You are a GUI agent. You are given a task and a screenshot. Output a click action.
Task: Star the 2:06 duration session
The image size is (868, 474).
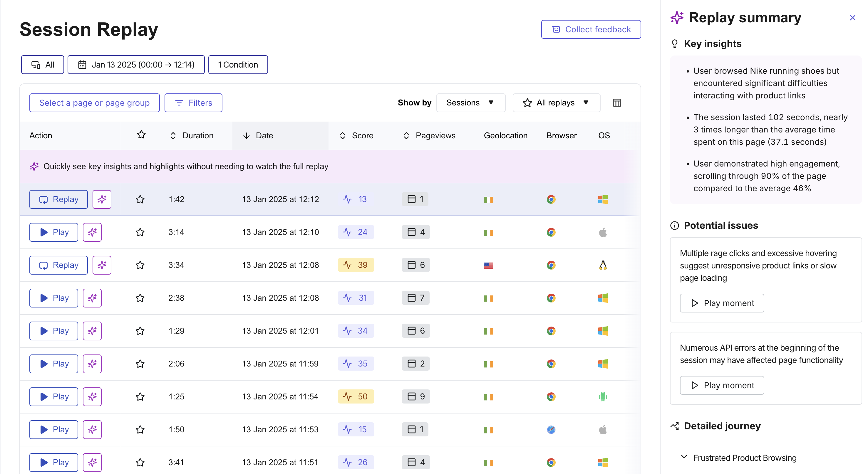click(140, 364)
